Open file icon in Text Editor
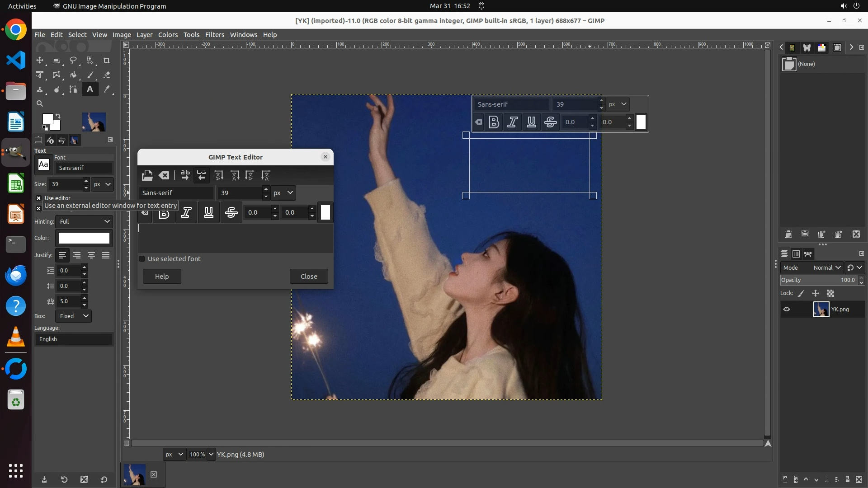Screen dimensions: 868x488 click(147, 175)
